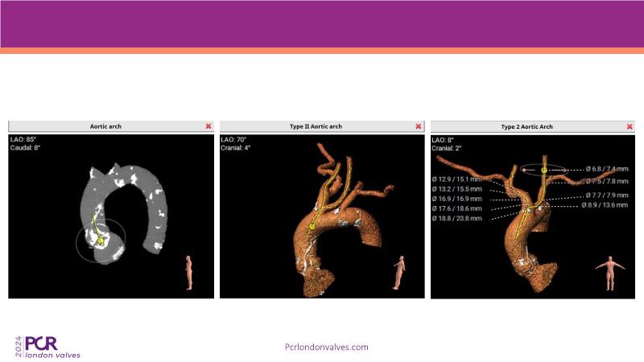Image resolution: width=644 pixels, height=362 pixels.
Task: Click the 'Type II Aortic arch' title bar
Action: [316, 126]
